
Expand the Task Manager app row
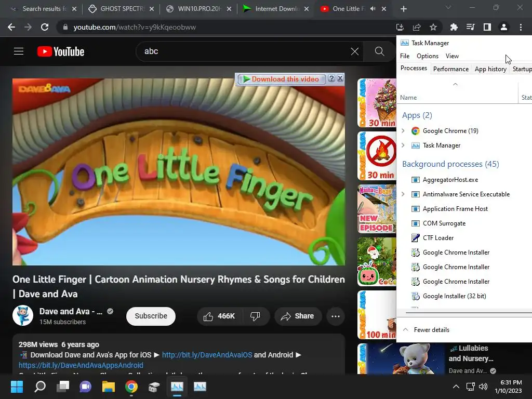[x=403, y=145]
